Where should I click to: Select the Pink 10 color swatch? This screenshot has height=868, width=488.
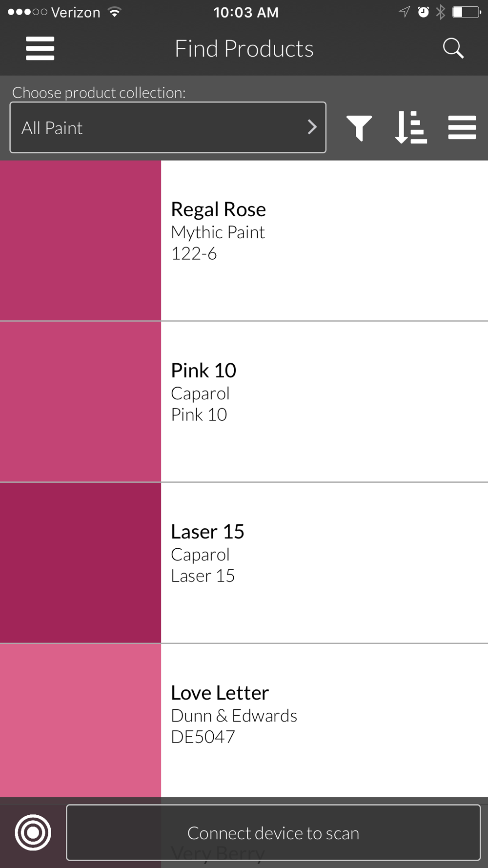coord(81,402)
